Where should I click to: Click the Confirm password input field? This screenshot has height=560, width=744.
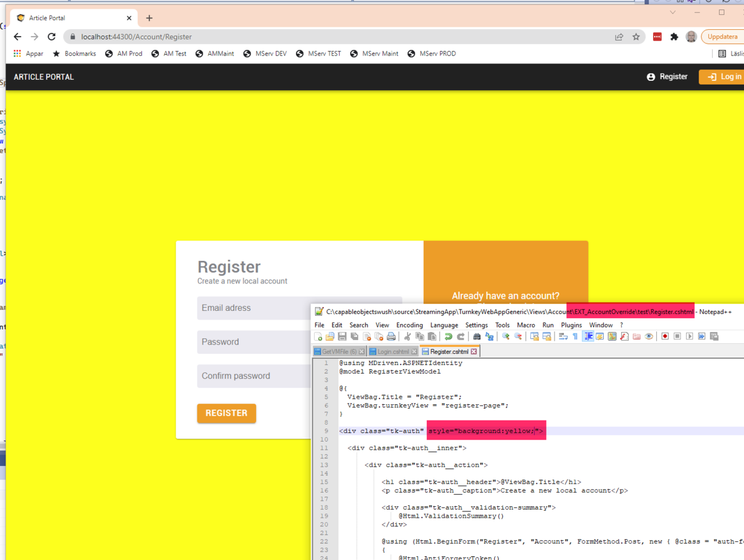click(x=254, y=376)
